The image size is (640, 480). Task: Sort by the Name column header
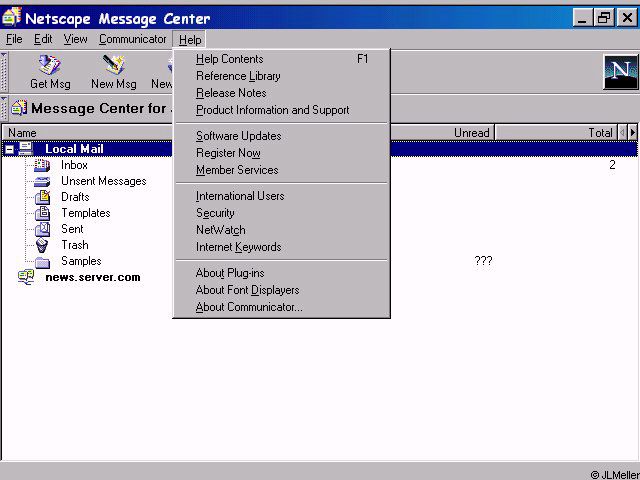88,133
